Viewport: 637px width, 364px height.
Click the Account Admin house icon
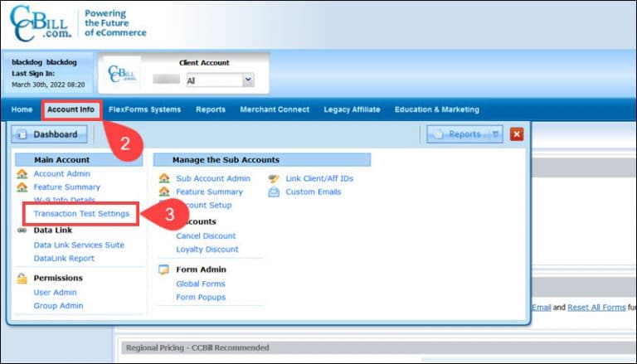(22, 174)
